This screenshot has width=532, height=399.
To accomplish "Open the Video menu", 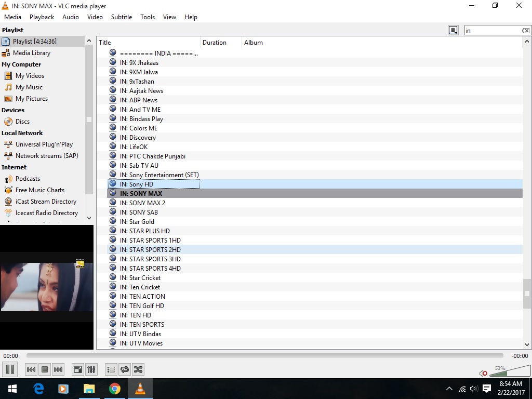I will coord(95,17).
